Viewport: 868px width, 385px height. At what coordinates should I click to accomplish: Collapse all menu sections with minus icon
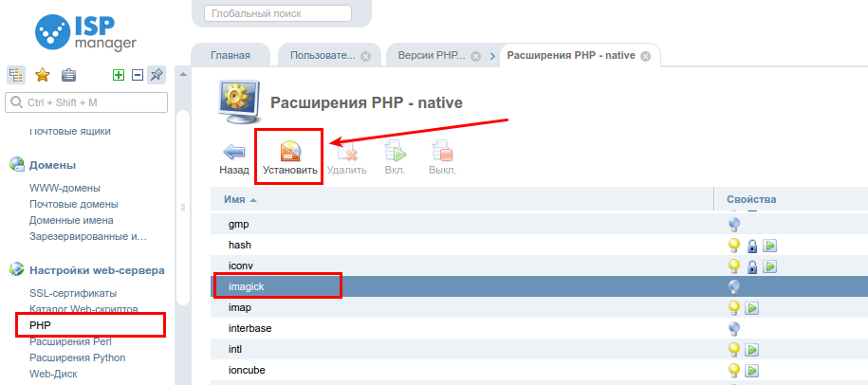click(x=138, y=75)
